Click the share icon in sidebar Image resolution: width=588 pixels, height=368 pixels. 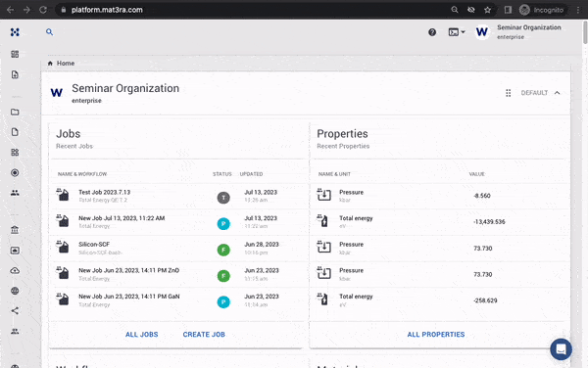[15, 310]
